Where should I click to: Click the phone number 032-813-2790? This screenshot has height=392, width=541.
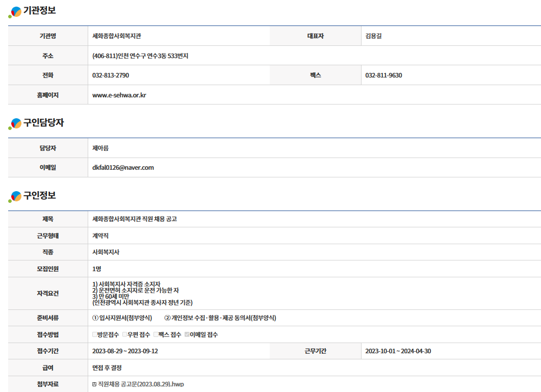pyautogui.click(x=111, y=75)
